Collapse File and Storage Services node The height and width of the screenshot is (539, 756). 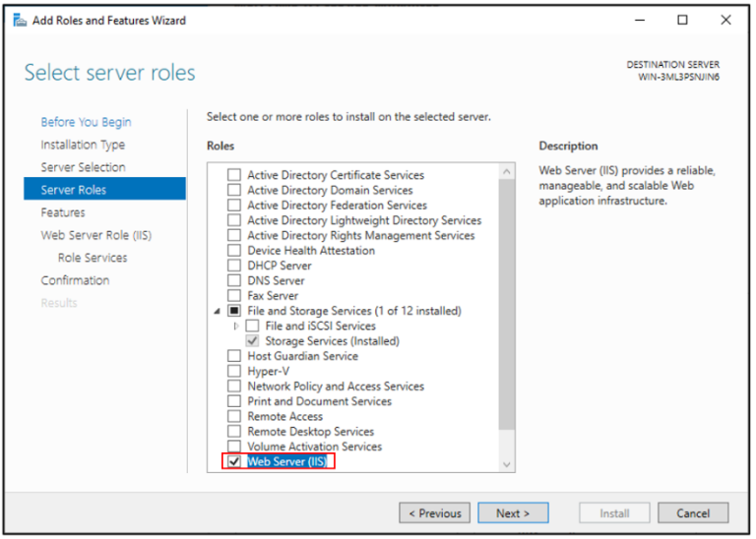click(x=217, y=311)
